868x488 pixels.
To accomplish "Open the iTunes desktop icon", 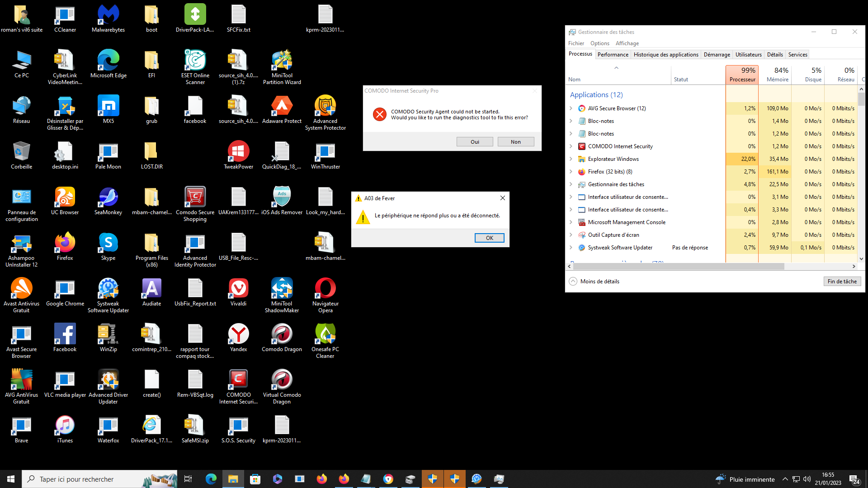I will [65, 429].
